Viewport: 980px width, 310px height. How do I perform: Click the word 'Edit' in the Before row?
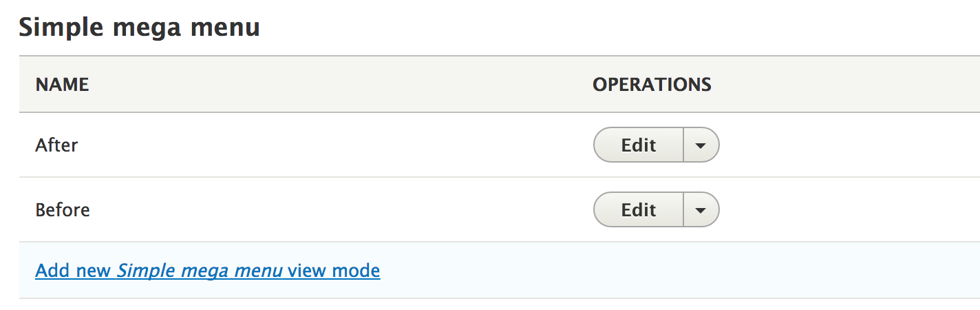(x=639, y=209)
